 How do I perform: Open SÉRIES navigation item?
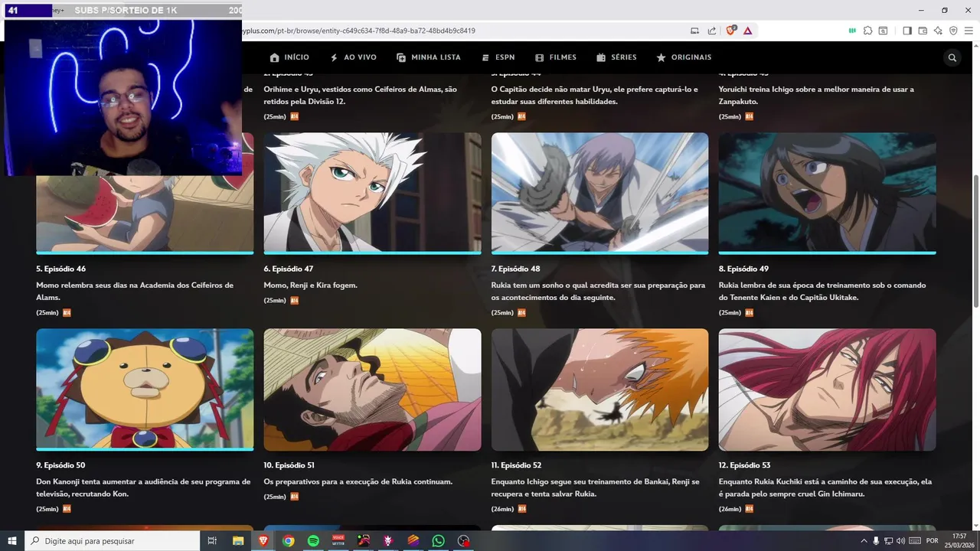(x=616, y=57)
